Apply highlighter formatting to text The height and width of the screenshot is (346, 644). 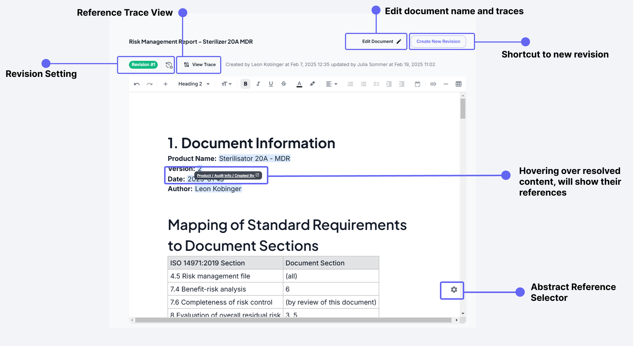click(x=312, y=84)
